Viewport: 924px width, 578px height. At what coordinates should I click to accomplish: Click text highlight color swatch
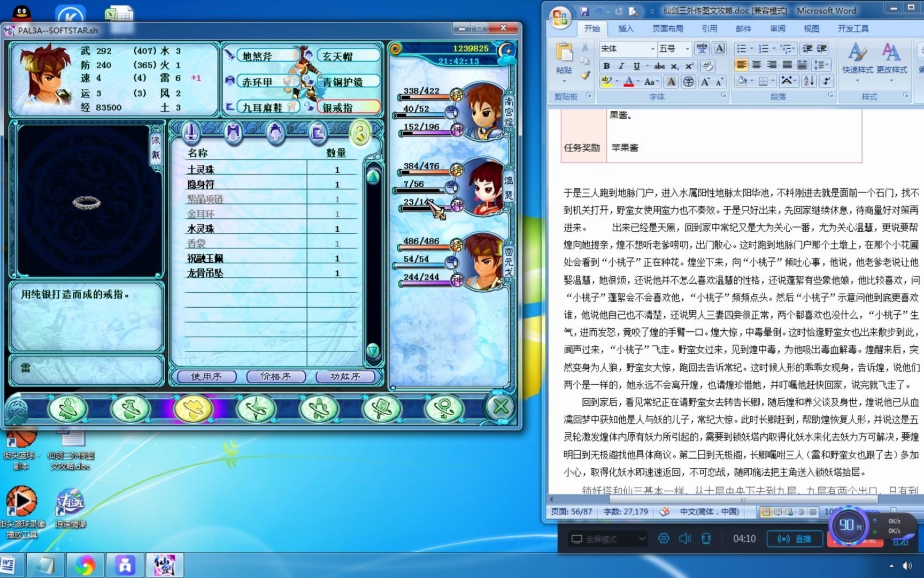tap(606, 82)
